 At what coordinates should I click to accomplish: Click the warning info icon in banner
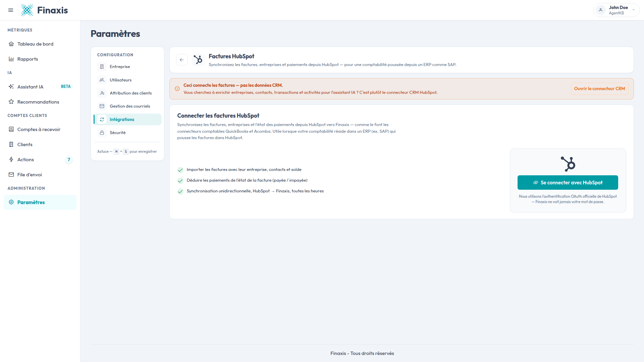(x=177, y=89)
